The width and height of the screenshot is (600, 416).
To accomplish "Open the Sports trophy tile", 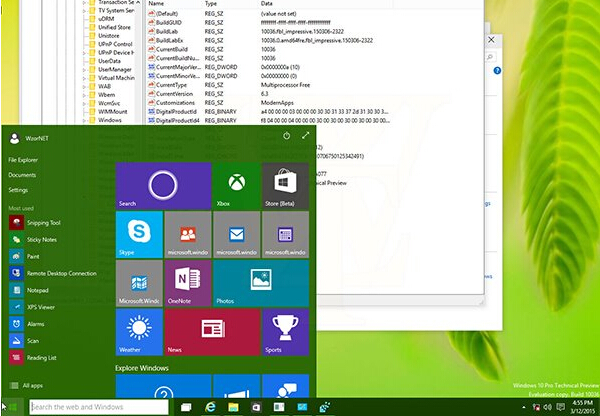I will [x=285, y=332].
